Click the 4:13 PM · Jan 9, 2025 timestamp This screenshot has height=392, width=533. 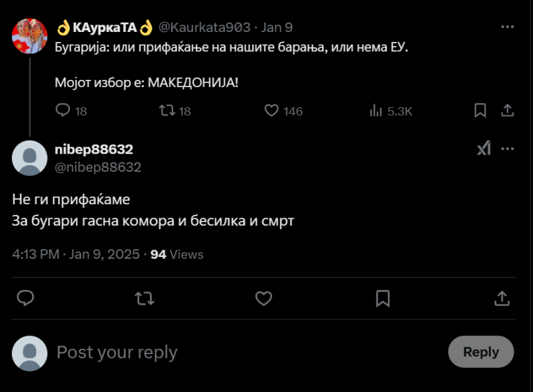(76, 254)
